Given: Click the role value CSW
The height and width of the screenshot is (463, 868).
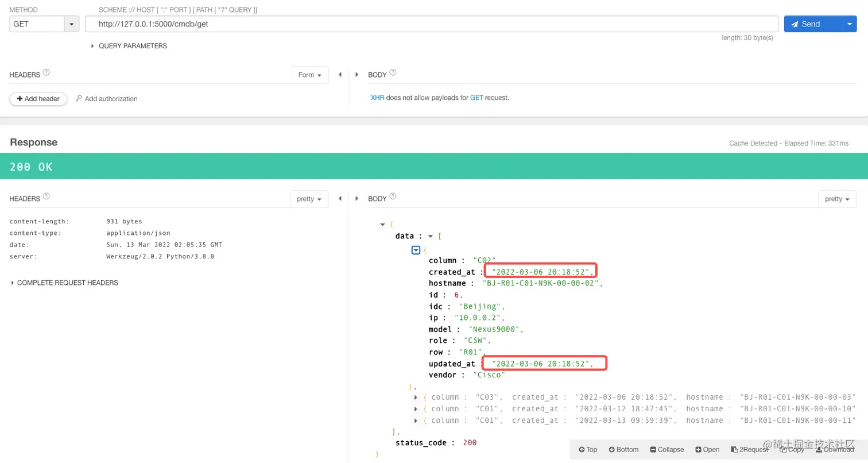Looking at the screenshot, I should [x=476, y=341].
